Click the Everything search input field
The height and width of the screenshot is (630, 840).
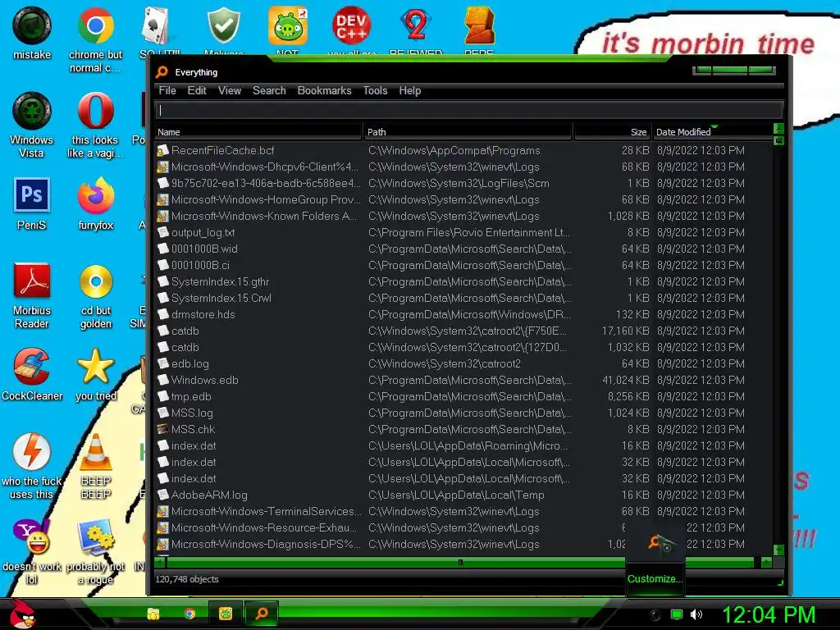pos(468,111)
